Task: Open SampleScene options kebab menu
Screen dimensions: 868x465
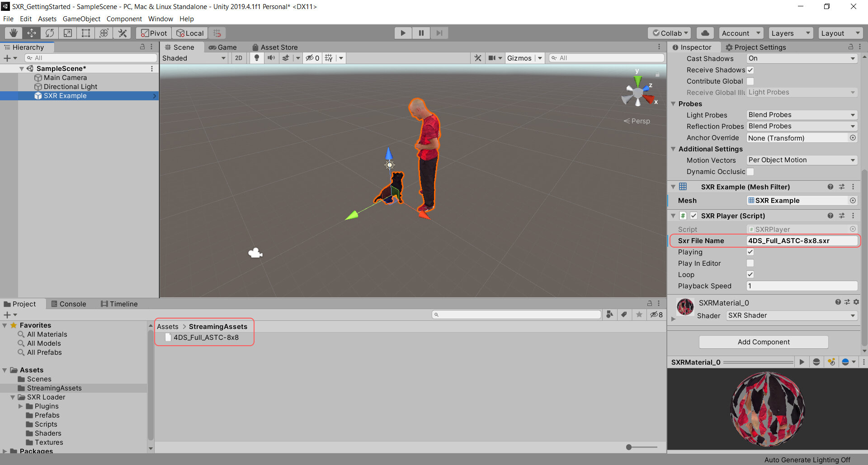Action: (152, 69)
